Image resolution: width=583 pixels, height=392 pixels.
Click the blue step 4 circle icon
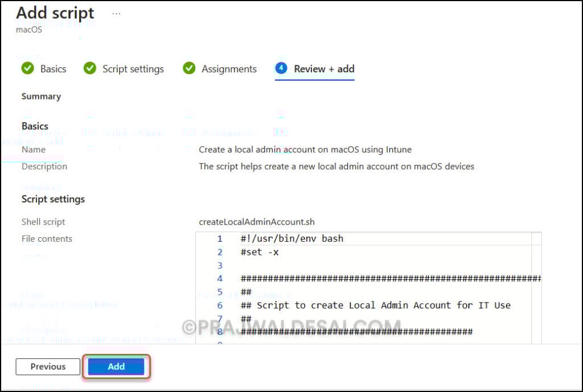coord(281,68)
